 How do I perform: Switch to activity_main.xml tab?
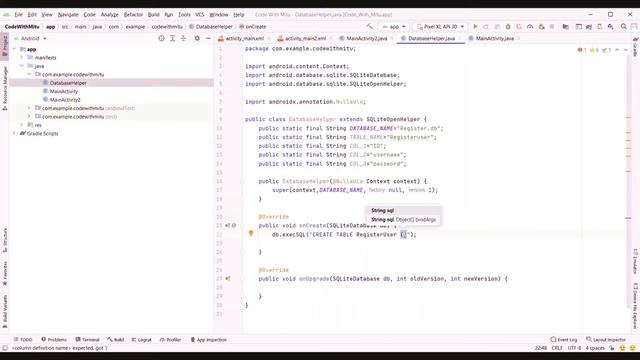[x=244, y=38]
